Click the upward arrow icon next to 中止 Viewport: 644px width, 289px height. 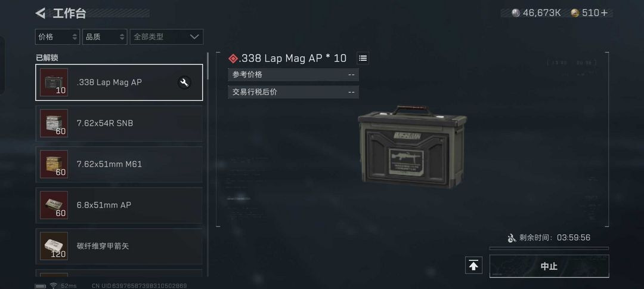click(473, 266)
